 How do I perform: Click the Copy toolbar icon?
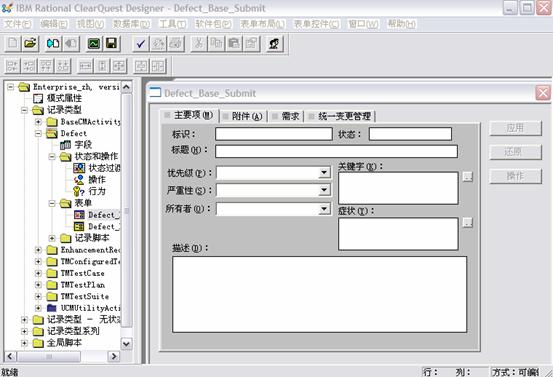pyautogui.click(x=216, y=44)
